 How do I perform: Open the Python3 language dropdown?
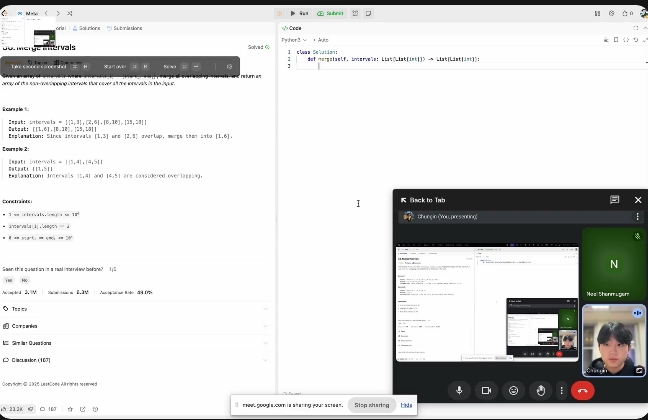point(294,40)
